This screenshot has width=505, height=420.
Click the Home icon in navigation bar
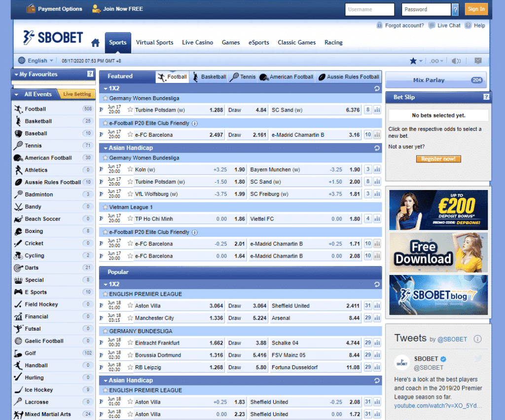pyautogui.click(x=95, y=43)
